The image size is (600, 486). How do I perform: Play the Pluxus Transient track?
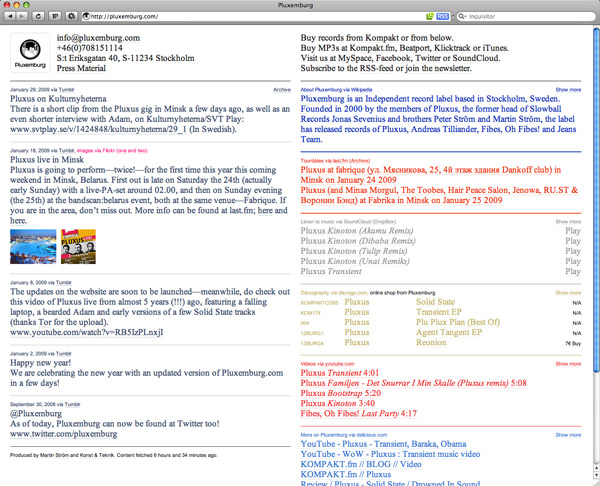pos(573,271)
